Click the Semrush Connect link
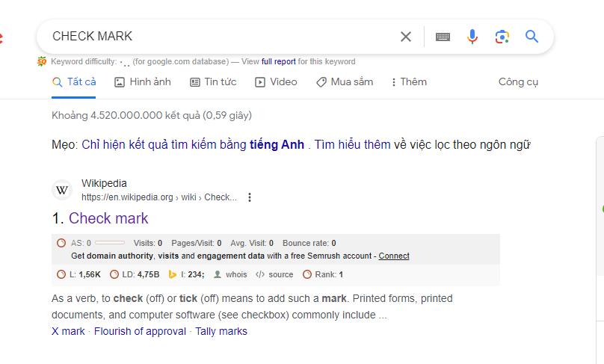604x364 pixels. 394,256
